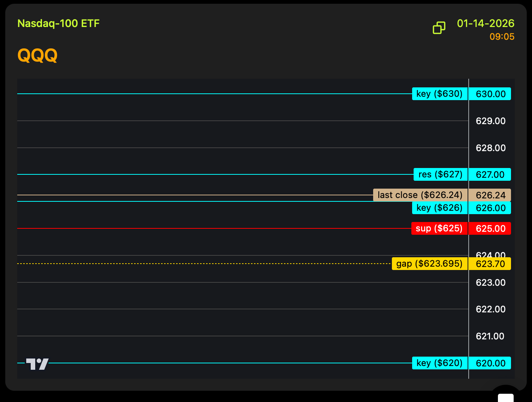Select the key ($626) level label
The height and width of the screenshot is (402, 532).
point(439,208)
